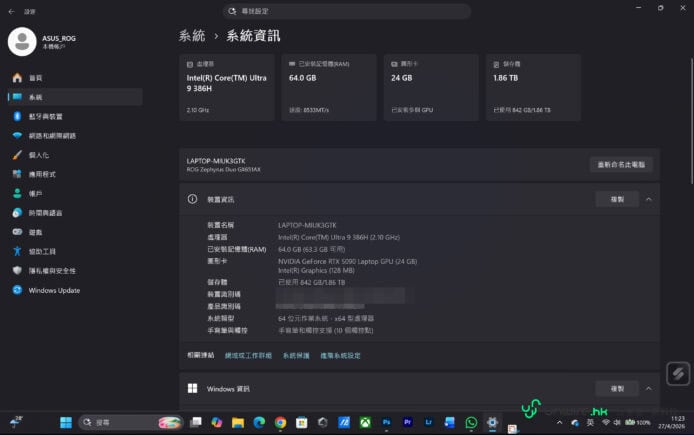
Task: Open 協助工具 accessibility settings
Action: click(x=75, y=251)
